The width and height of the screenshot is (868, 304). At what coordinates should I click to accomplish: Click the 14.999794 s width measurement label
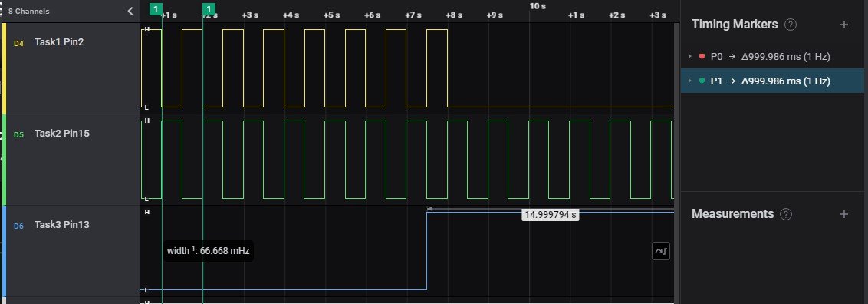551,215
